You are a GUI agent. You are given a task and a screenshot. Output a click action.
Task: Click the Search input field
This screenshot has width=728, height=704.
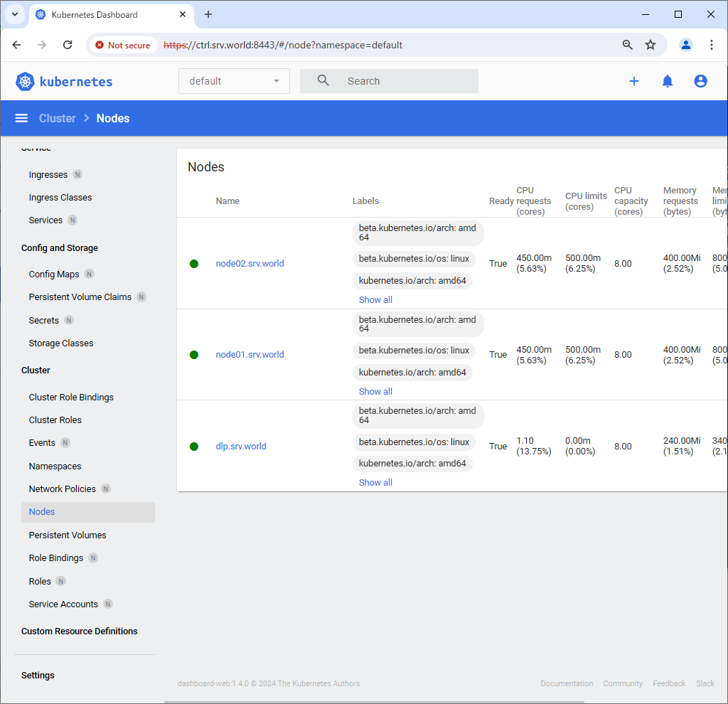pyautogui.click(x=389, y=81)
